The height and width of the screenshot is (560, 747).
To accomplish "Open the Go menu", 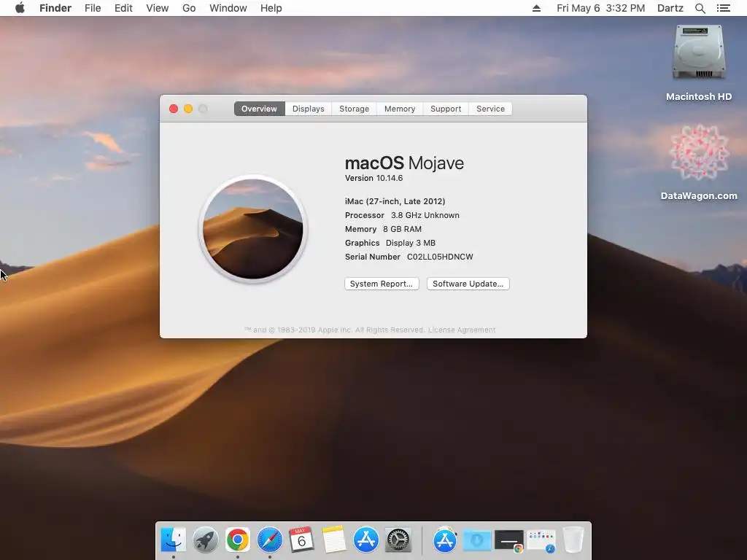I will (x=189, y=8).
